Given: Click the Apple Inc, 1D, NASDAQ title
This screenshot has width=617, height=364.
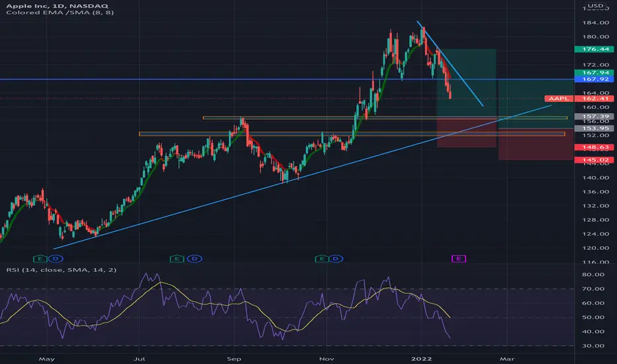Looking at the screenshot, I should tap(57, 5).
